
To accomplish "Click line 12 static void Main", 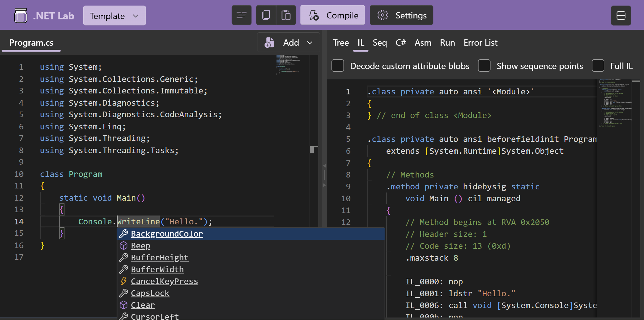I will pos(102,198).
